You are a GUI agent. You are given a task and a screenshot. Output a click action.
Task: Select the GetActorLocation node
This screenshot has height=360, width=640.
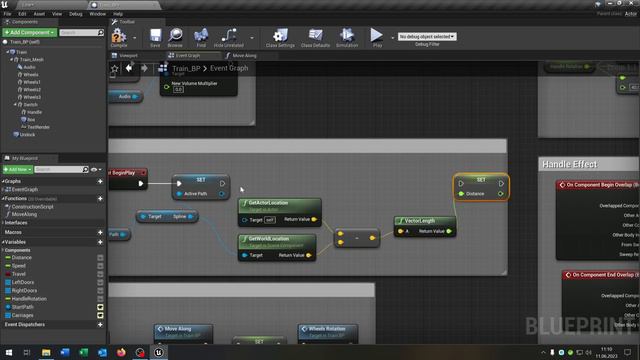pyautogui.click(x=280, y=212)
